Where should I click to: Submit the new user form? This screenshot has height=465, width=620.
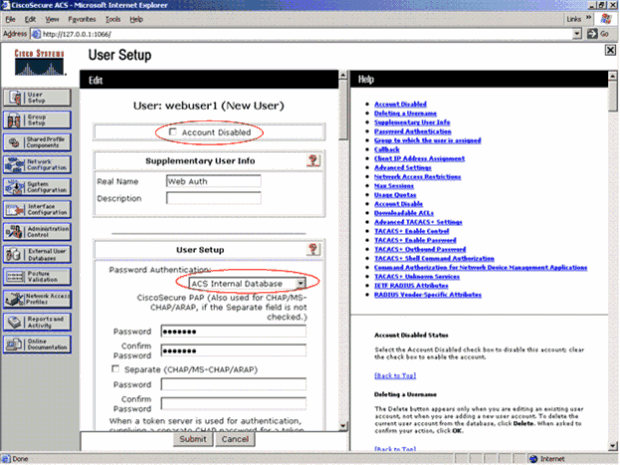pyautogui.click(x=193, y=439)
